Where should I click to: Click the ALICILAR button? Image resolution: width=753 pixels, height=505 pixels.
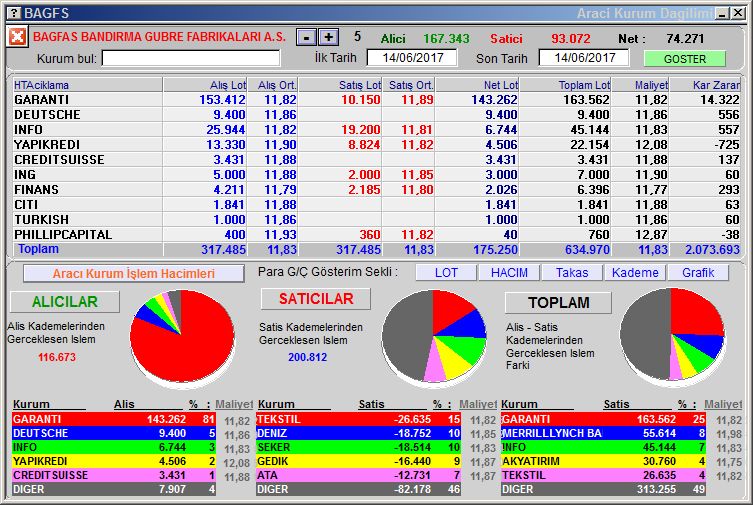65,302
